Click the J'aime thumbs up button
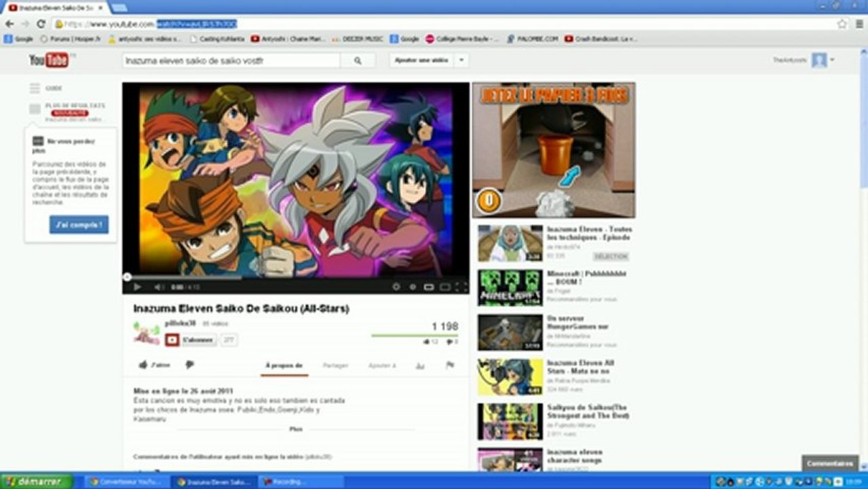Screen dimensions: 868x489 [x=155, y=365]
